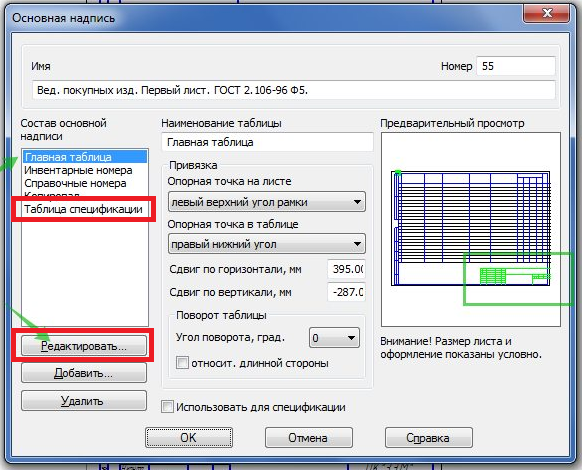Click the title block preview thumbnail
Screen dimensions: 582x470
471,229
